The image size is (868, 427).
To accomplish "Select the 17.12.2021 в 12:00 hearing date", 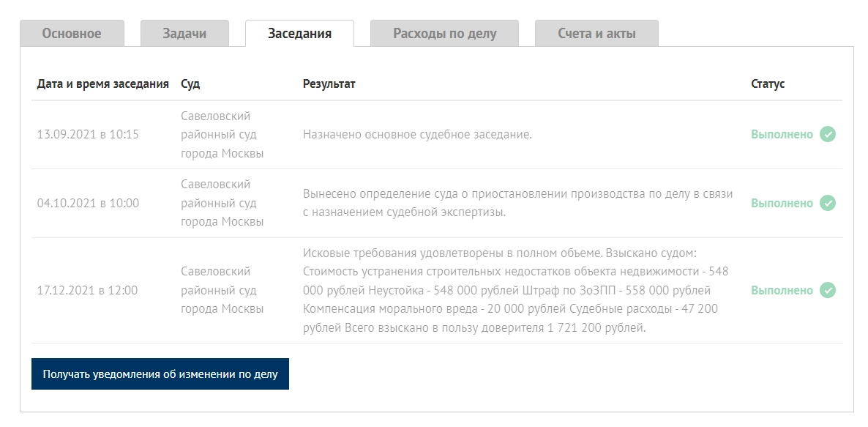I will pos(87,291).
